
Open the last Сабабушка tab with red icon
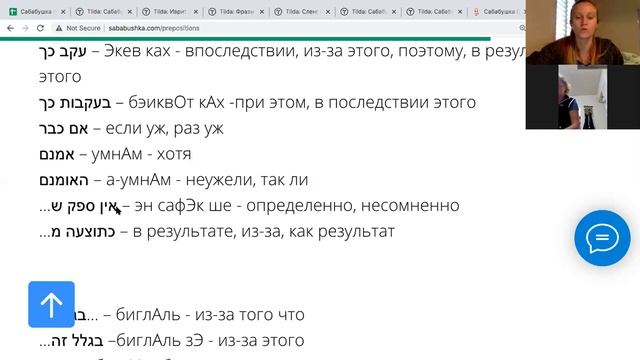(x=498, y=12)
